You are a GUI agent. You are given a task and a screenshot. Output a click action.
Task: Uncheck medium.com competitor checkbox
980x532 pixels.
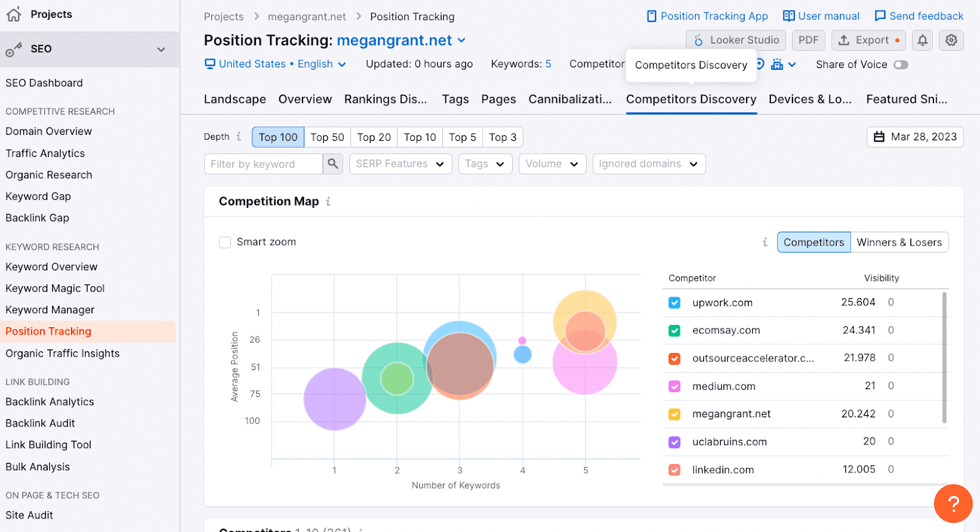click(674, 386)
